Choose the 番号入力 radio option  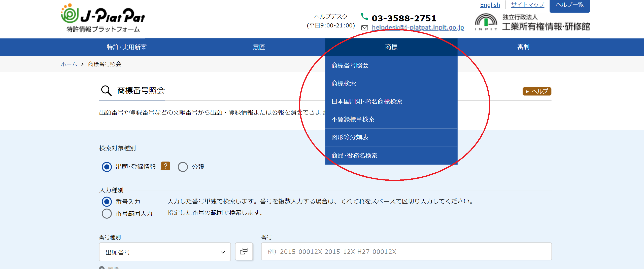point(107,202)
